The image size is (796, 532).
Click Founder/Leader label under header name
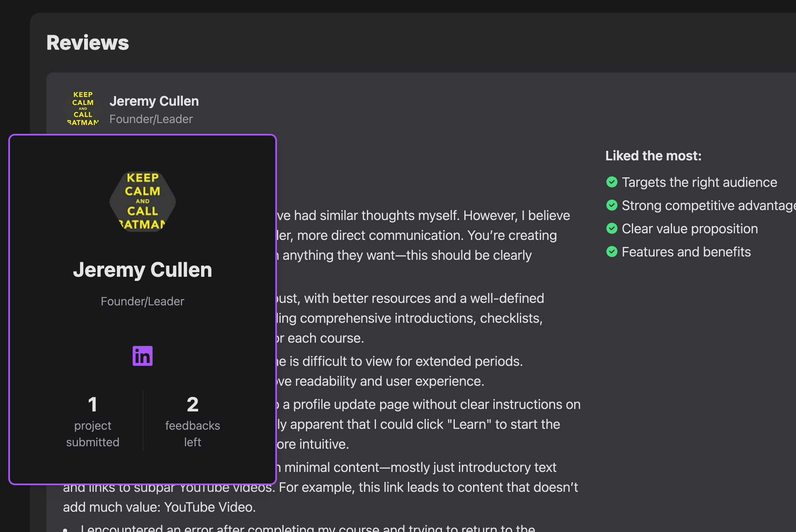151,119
